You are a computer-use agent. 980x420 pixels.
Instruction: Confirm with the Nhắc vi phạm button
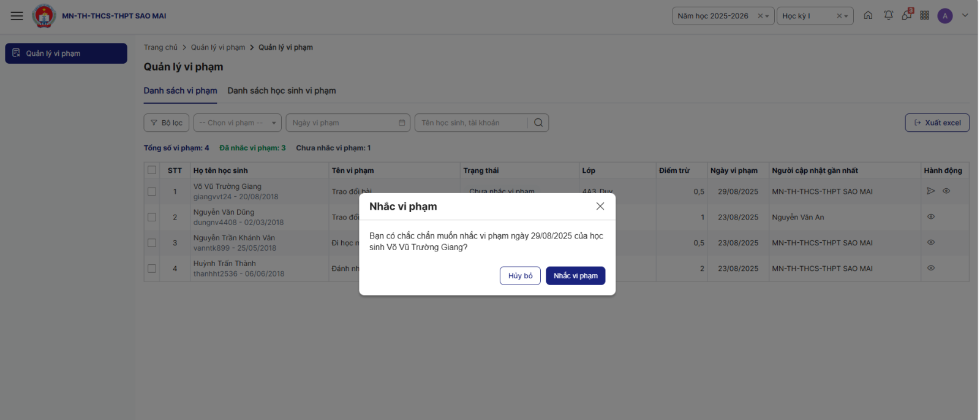pyautogui.click(x=575, y=276)
